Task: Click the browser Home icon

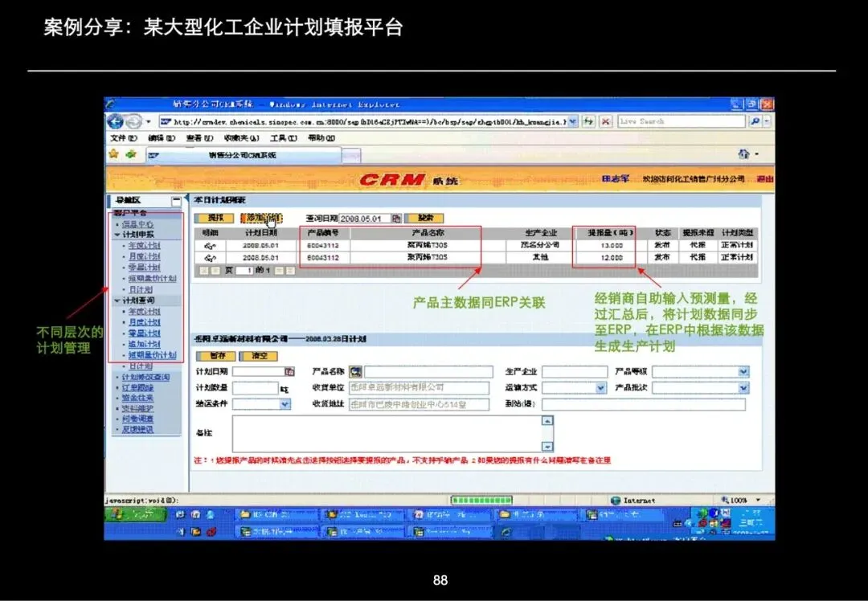Action: [x=743, y=154]
